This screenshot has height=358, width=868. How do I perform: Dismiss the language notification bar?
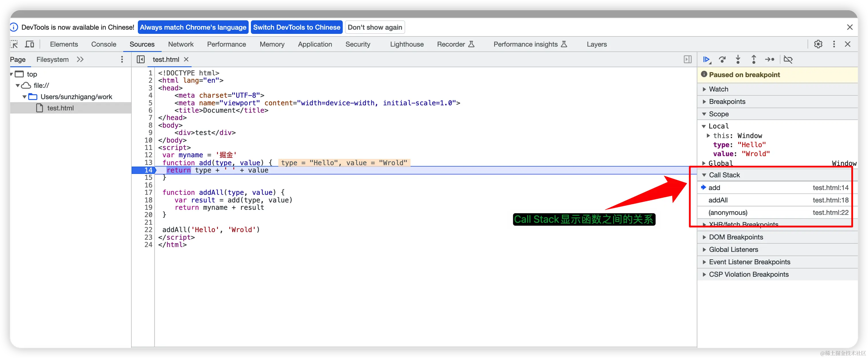(x=849, y=27)
